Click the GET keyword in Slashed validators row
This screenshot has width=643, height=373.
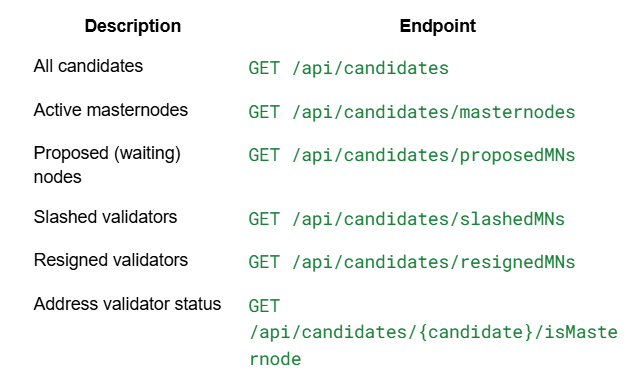point(264,219)
